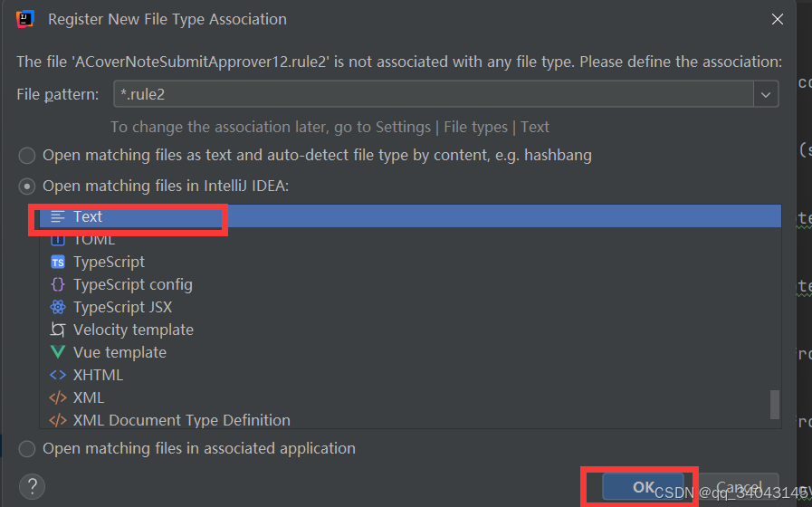Select Open matching files in IntelliJ IDEA

[27, 186]
